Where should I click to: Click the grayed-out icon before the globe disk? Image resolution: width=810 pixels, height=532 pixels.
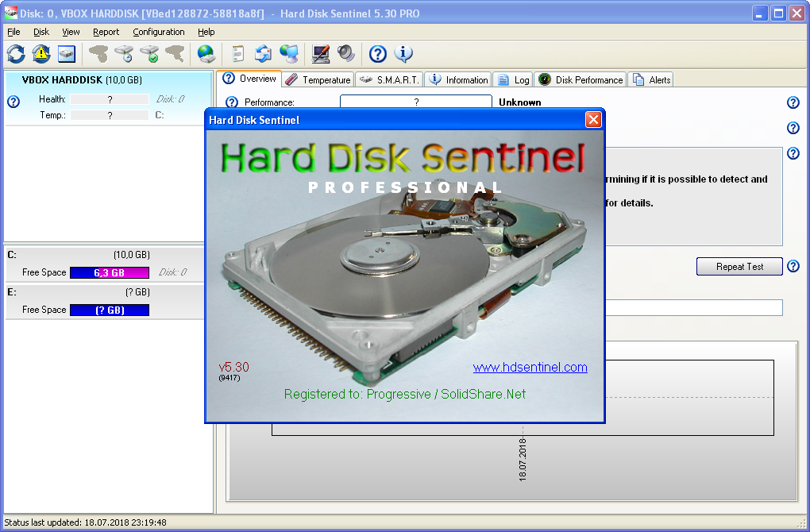[175, 54]
